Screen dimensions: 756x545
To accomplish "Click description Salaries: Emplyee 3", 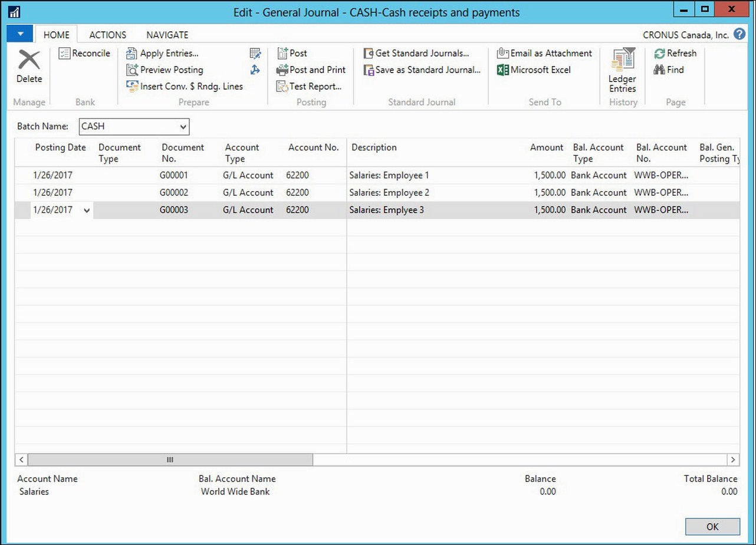I will coord(386,210).
